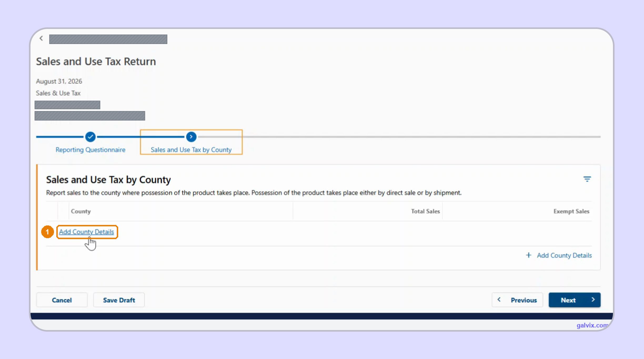
Task: Click the Exempt Sales column header
Action: coord(571,211)
